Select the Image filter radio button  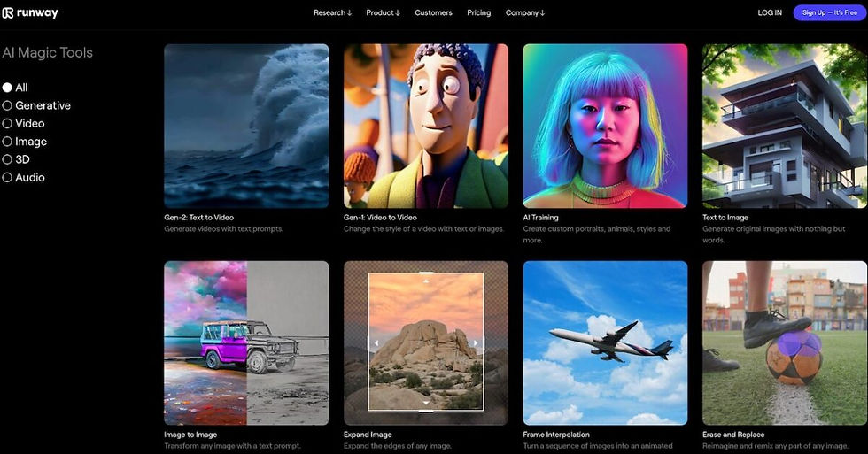click(7, 142)
